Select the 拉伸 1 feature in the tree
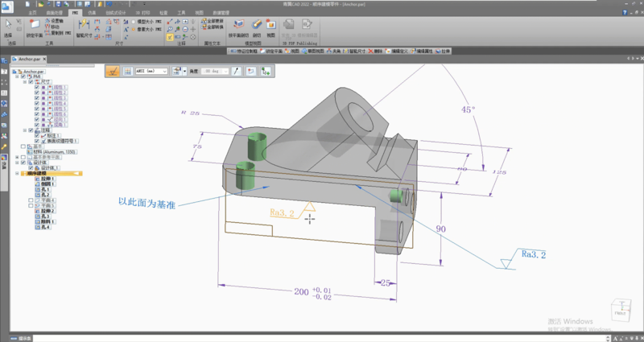The width and height of the screenshot is (644, 342). (x=46, y=179)
